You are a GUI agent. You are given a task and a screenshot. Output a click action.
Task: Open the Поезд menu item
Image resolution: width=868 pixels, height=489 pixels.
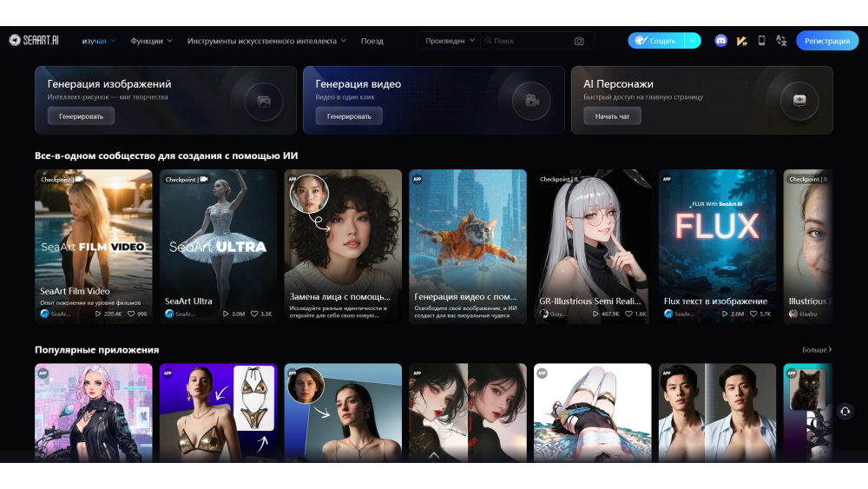tap(372, 41)
